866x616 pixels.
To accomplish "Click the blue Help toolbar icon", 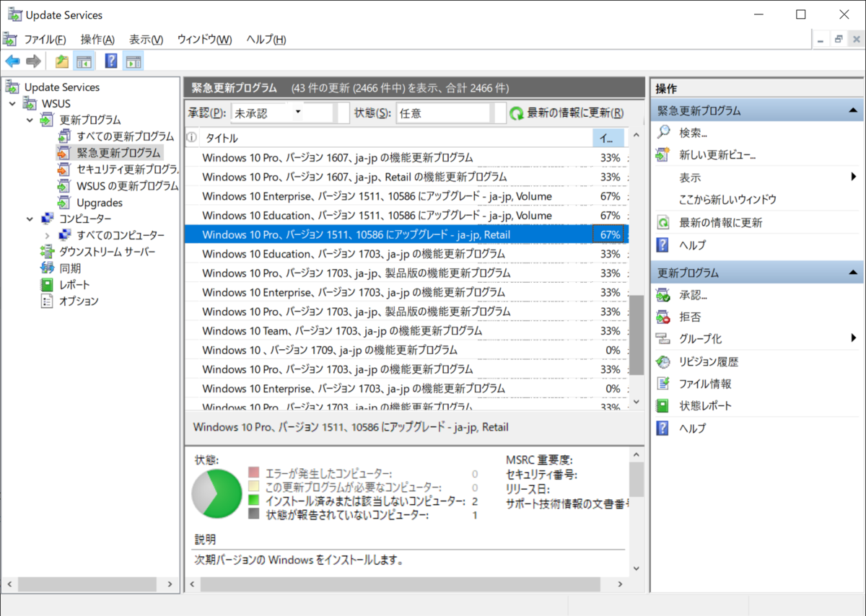I will click(111, 61).
